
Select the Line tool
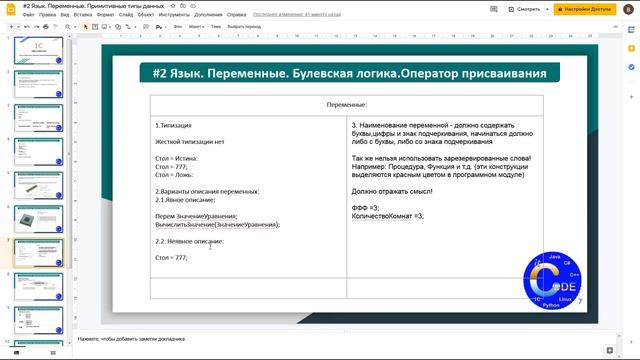pyautogui.click(x=128, y=27)
